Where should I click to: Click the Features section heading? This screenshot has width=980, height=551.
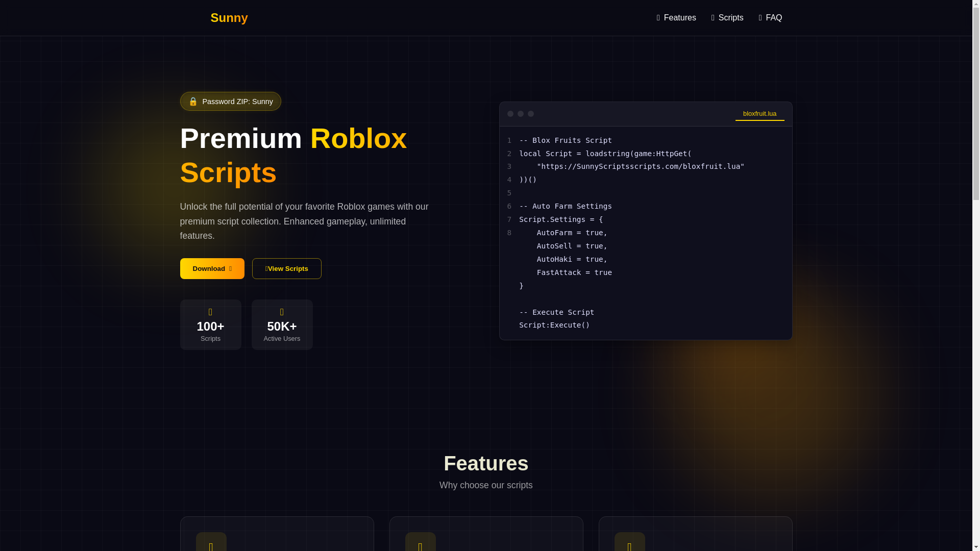486,463
